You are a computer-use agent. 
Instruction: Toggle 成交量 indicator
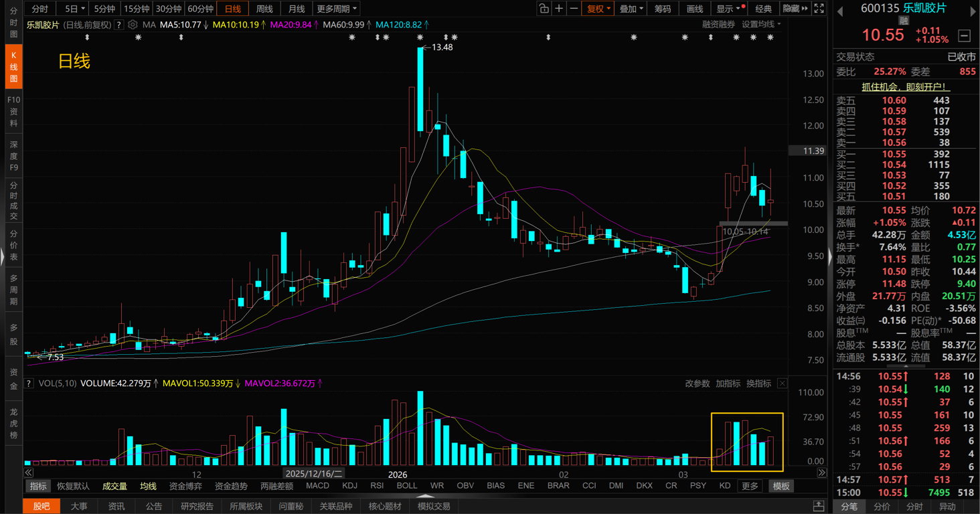point(114,486)
